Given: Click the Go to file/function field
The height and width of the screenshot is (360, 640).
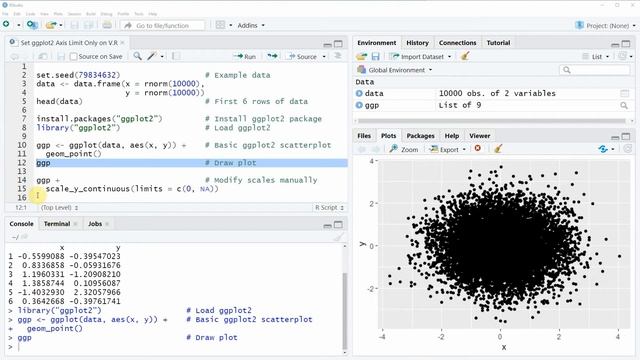Looking at the screenshot, I should point(162,25).
